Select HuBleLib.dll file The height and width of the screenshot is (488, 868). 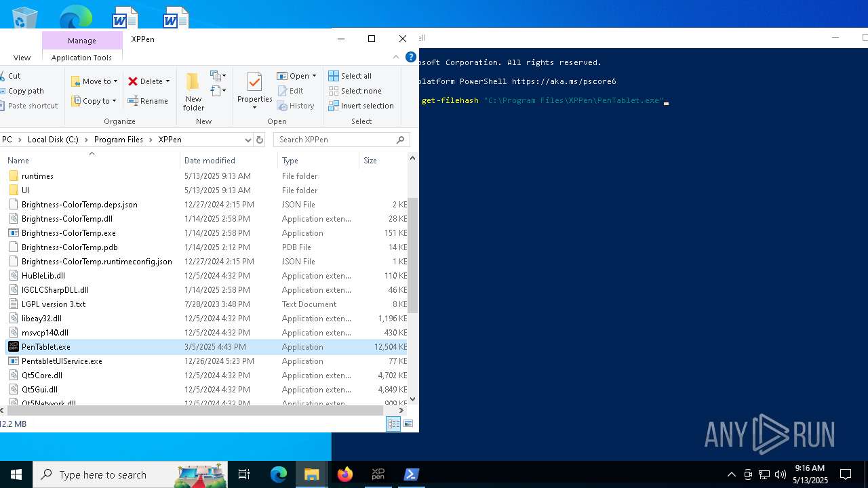[43, 276]
